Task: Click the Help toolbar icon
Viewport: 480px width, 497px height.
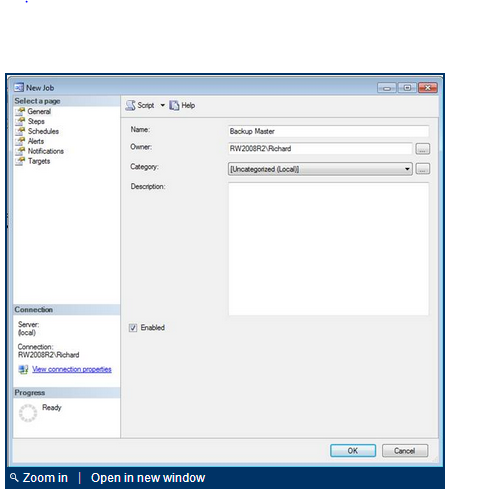Action: tap(174, 105)
